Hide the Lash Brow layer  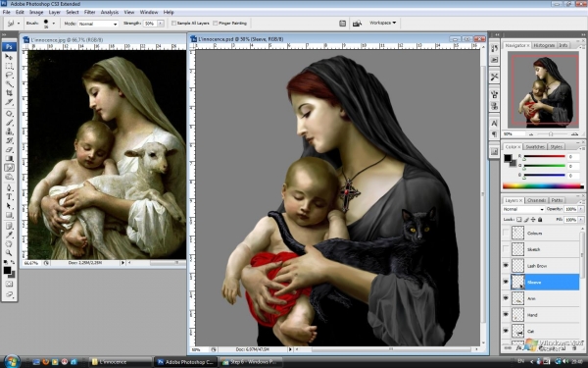coord(506,266)
